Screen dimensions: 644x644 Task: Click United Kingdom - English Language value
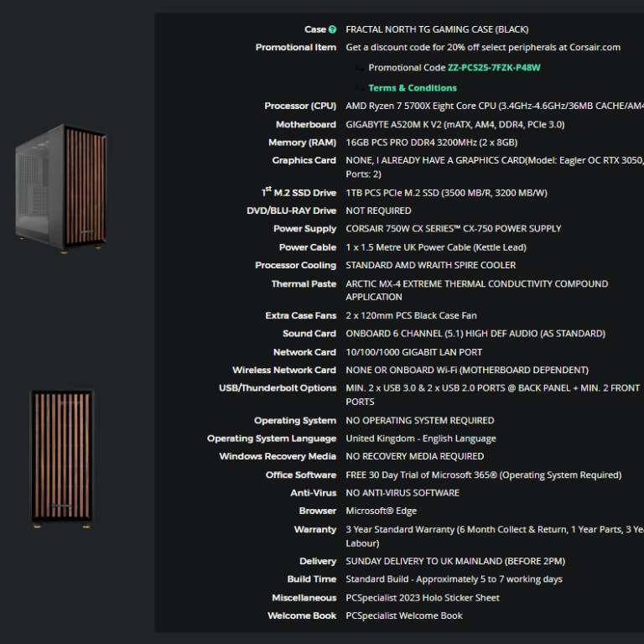coord(421,439)
